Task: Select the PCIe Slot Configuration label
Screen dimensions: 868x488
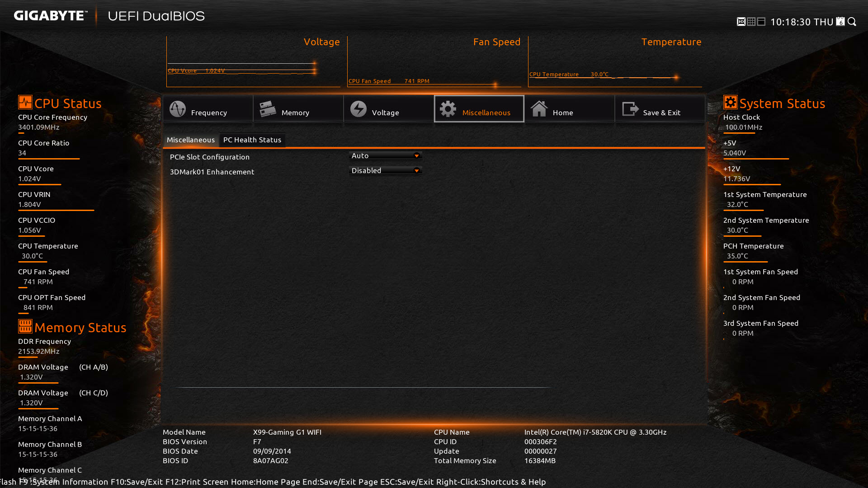Action: click(x=210, y=157)
